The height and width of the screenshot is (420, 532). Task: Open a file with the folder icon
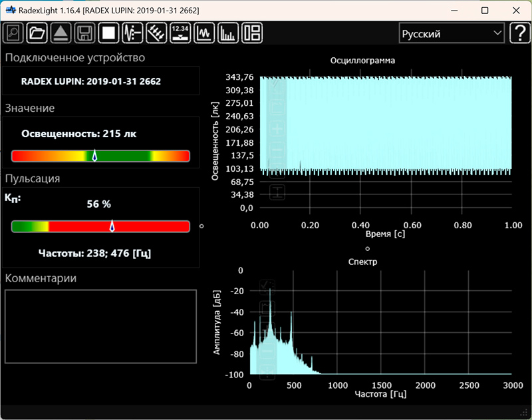coord(37,33)
